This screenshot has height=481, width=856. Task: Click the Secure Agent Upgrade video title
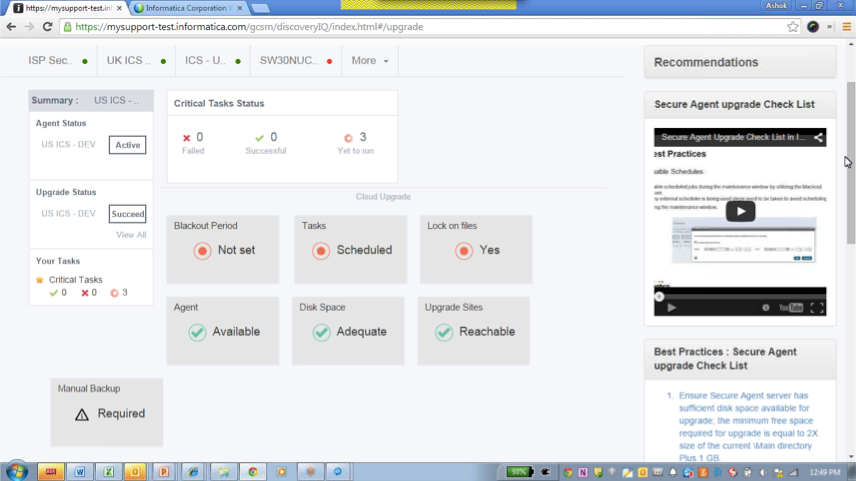click(733, 138)
